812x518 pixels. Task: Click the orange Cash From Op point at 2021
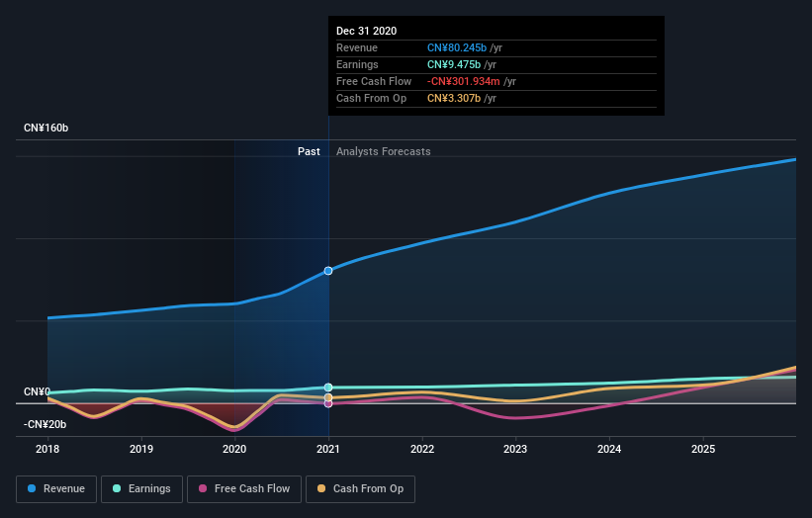tap(328, 397)
